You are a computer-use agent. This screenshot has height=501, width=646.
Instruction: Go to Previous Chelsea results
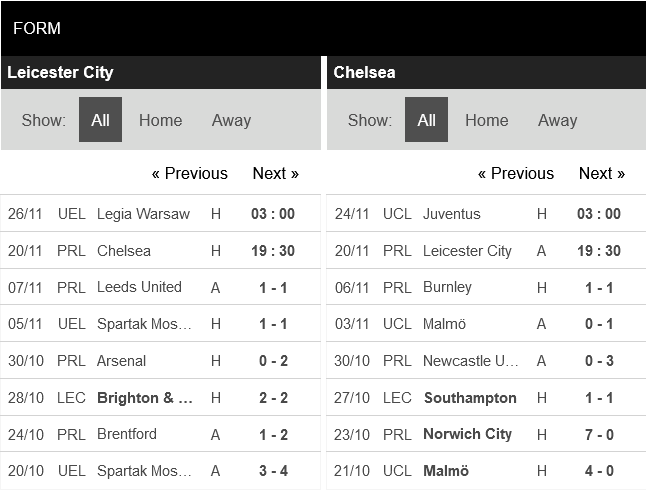(515, 173)
